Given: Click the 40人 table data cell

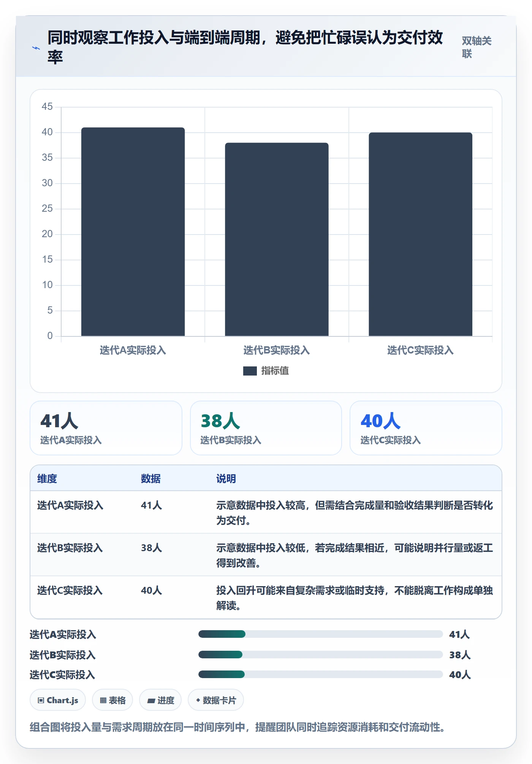Looking at the screenshot, I should tap(152, 590).
